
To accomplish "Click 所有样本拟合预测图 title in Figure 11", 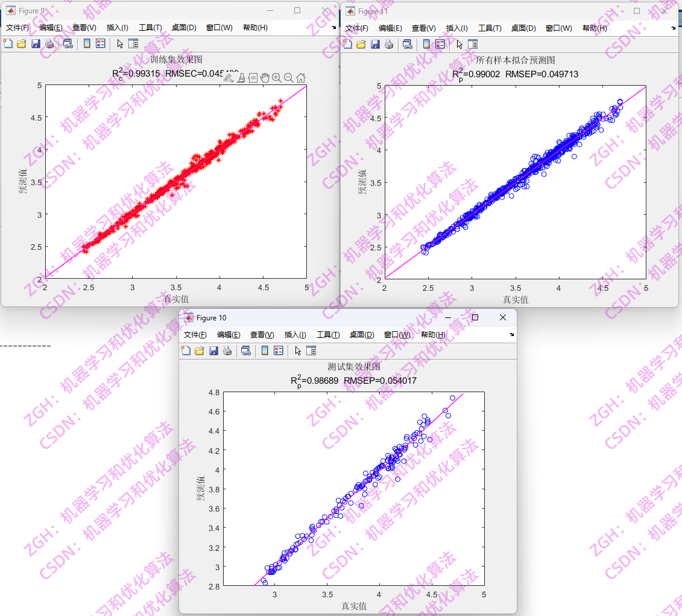I will click(516, 60).
